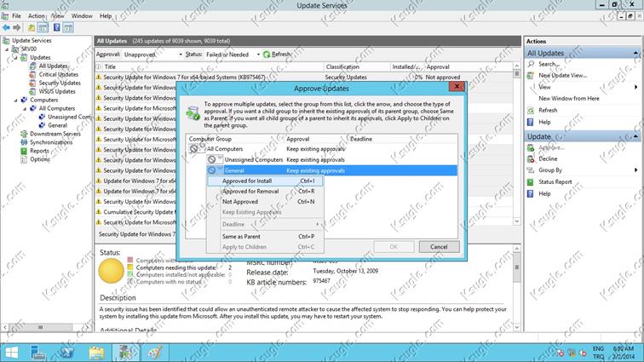Select the General computer group in the tree
644x362 pixels.
pyautogui.click(x=57, y=125)
